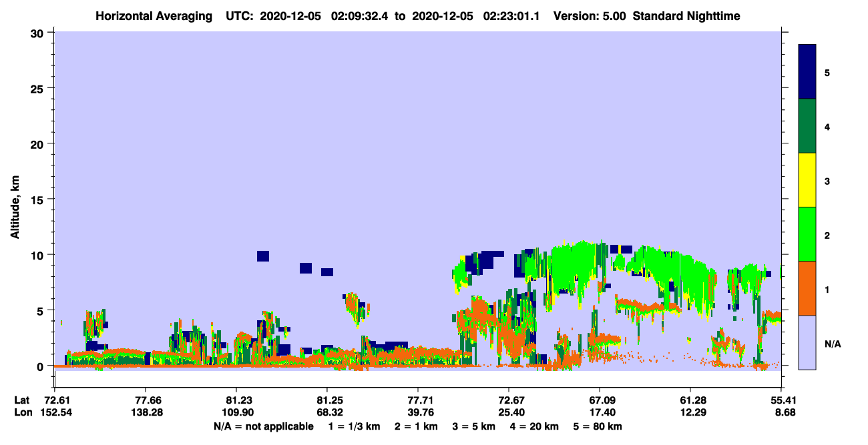Click the 30 km tick label
The width and height of the screenshot is (868, 445).
pyautogui.click(x=39, y=33)
